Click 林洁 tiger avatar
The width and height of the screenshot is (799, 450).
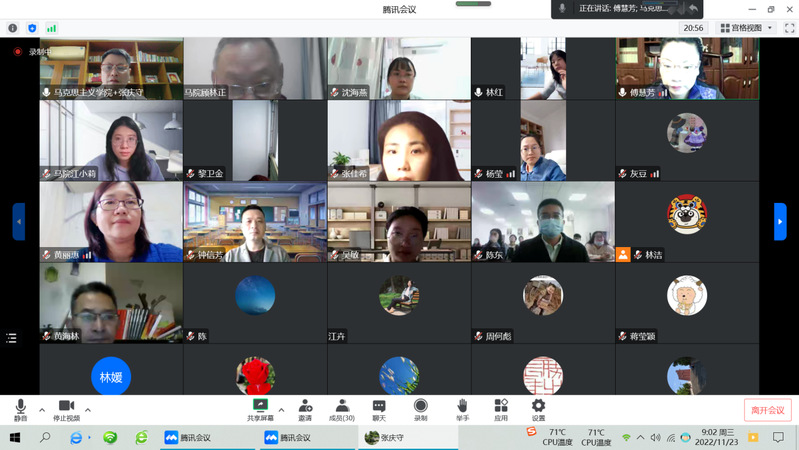coord(687,214)
